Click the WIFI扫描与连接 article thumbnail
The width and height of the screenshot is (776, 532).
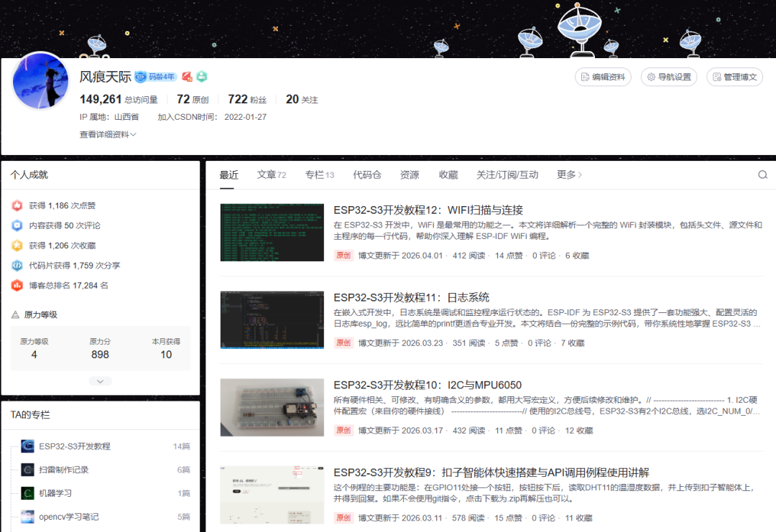click(x=272, y=233)
